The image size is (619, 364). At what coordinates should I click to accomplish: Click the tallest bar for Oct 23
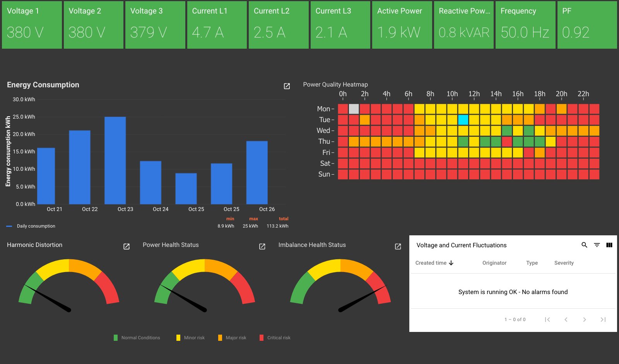pyautogui.click(x=115, y=160)
